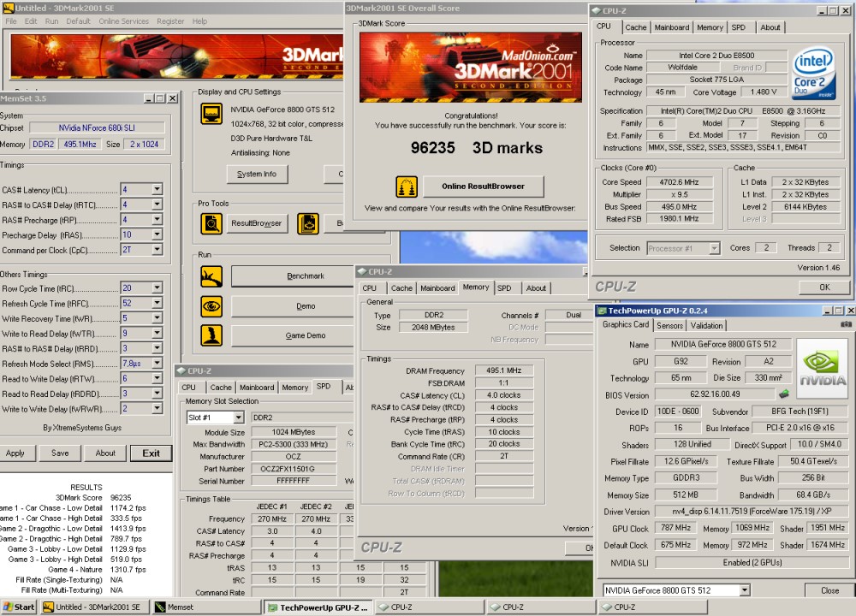Click the second yellow Pro Tools icon beside ResultBrowser

(308, 223)
